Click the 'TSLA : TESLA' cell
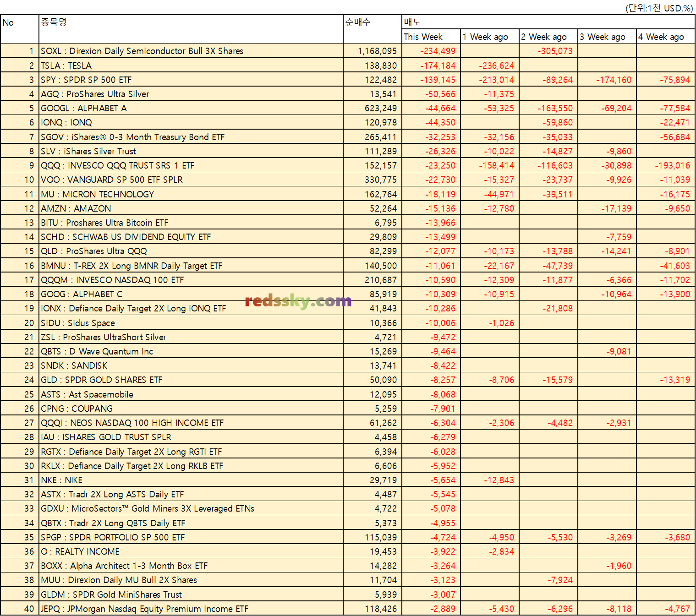Image resolution: width=696 pixels, height=616 pixels. click(191, 65)
